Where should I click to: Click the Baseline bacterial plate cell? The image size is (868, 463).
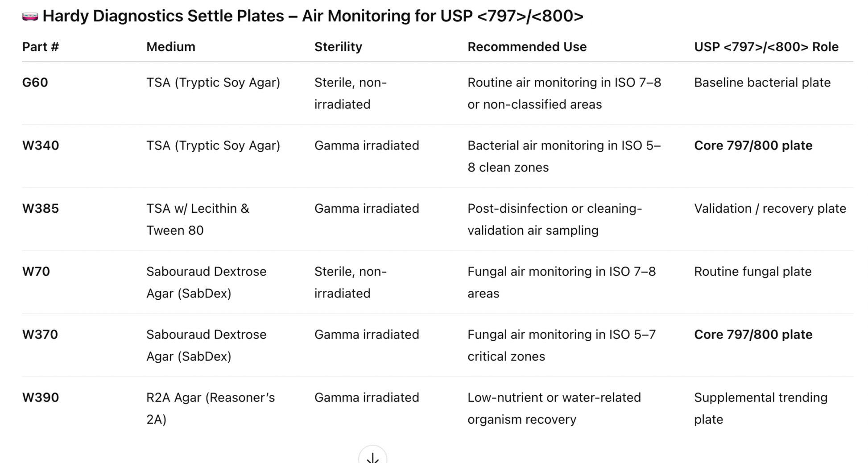[x=762, y=83]
